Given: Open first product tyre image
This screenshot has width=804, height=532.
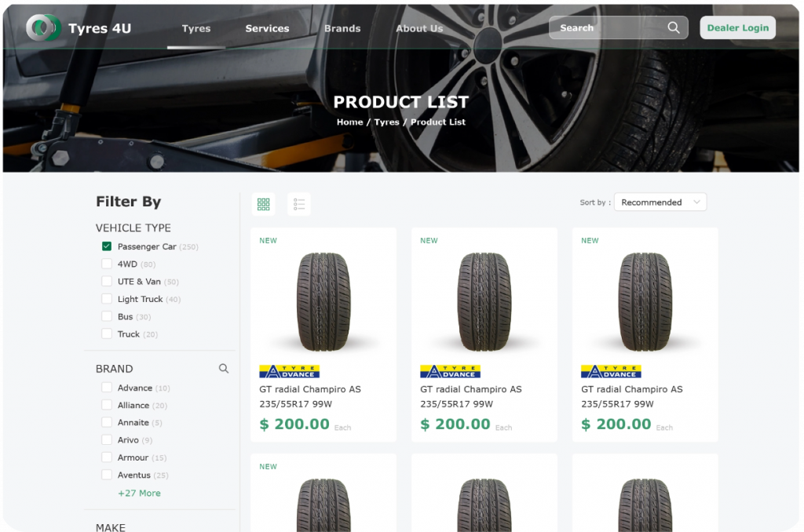Looking at the screenshot, I should click(323, 302).
